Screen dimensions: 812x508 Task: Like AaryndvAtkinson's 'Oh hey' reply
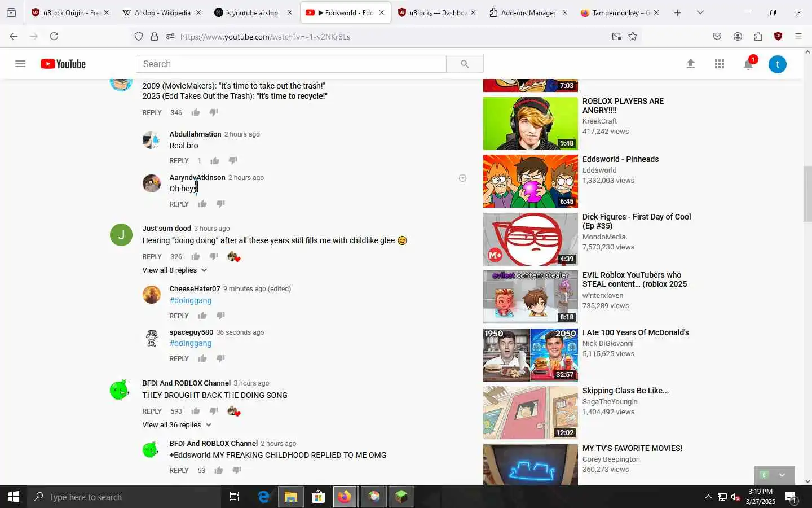202,204
